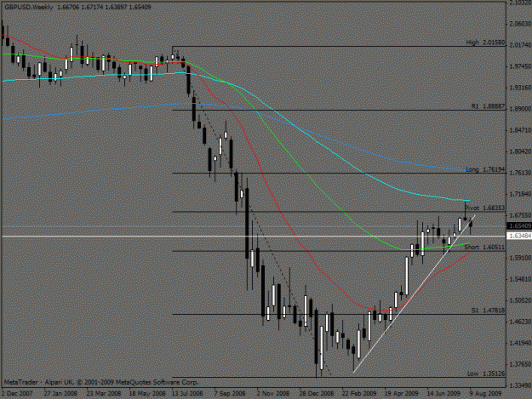Click the 1.93160 price axis value
532x399 pixels.
520,88
